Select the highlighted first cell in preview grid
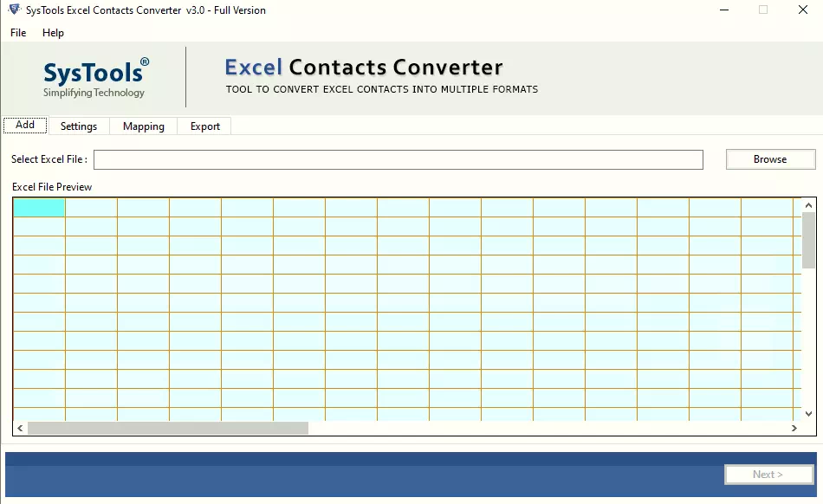823x504 pixels. 39,207
